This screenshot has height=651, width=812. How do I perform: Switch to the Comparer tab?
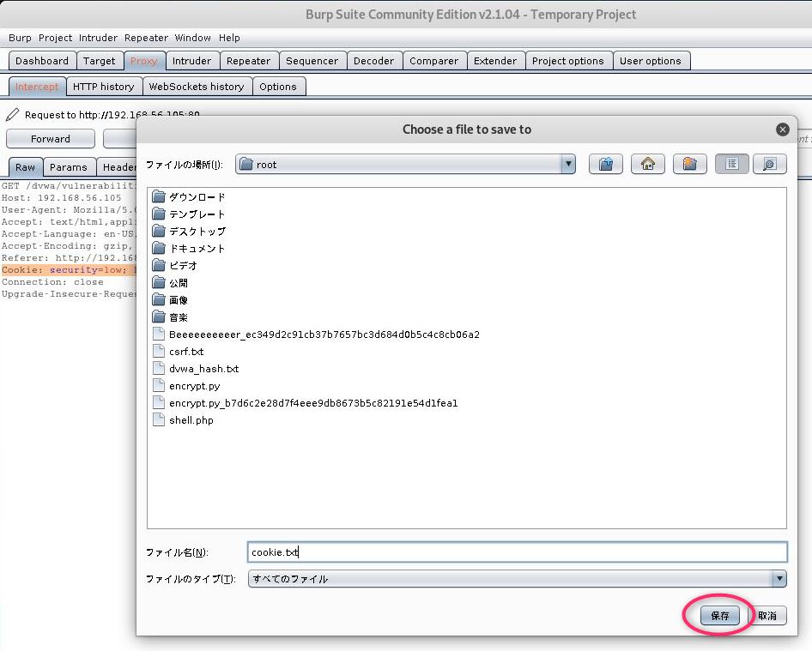pyautogui.click(x=434, y=61)
